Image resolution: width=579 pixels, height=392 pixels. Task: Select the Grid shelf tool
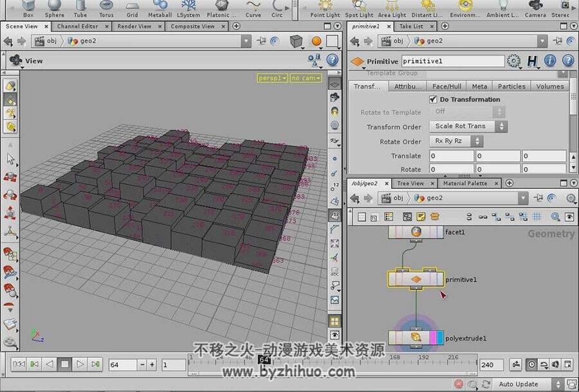click(x=132, y=9)
